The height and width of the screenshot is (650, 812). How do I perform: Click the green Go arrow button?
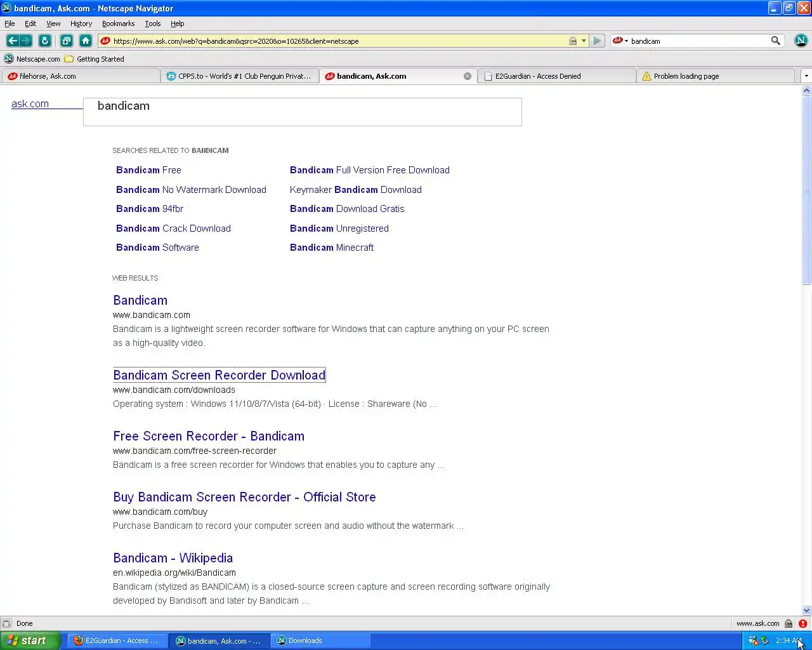pyautogui.click(x=597, y=41)
